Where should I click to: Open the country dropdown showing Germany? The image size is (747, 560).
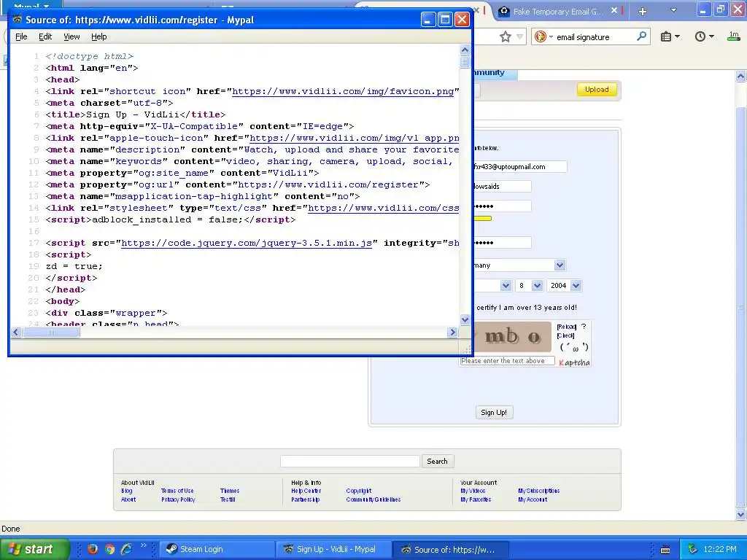(x=519, y=265)
